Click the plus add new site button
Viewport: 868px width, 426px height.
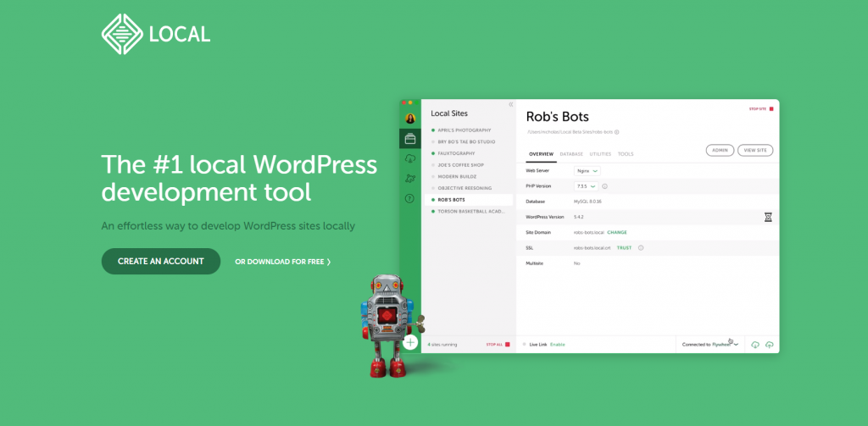tap(410, 342)
